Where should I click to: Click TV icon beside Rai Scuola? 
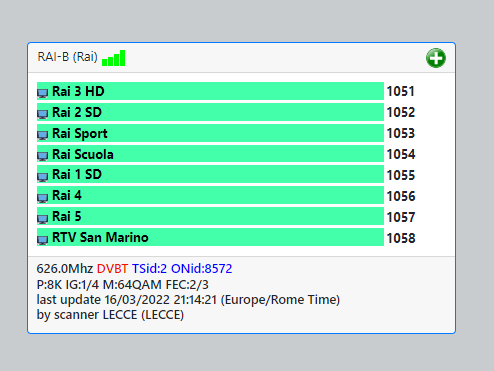(42, 156)
